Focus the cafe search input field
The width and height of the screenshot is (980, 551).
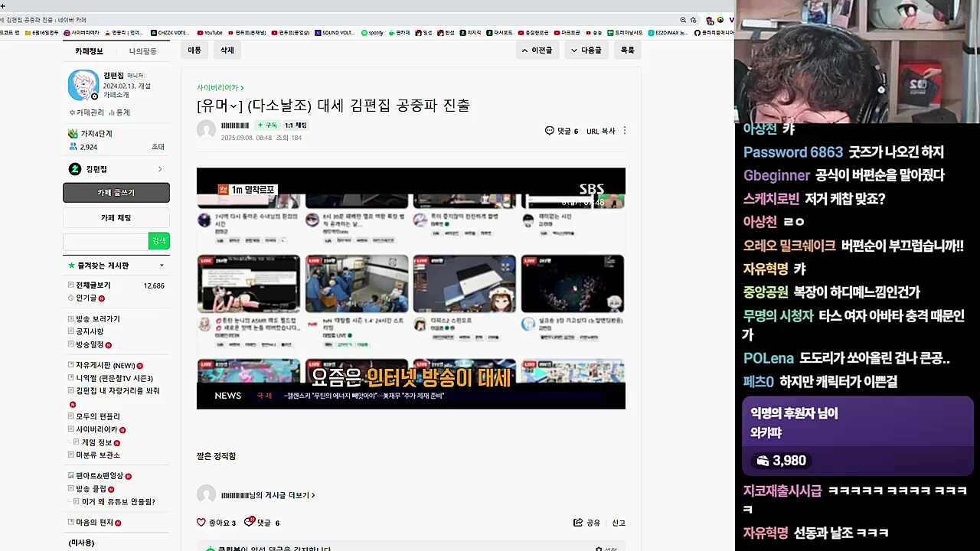pyautogui.click(x=106, y=241)
